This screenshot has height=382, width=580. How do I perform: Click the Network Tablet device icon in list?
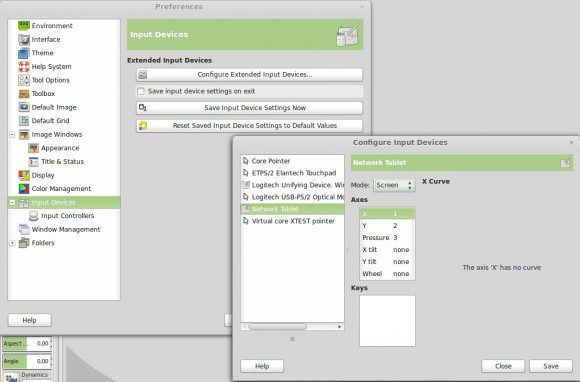pyautogui.click(x=246, y=209)
